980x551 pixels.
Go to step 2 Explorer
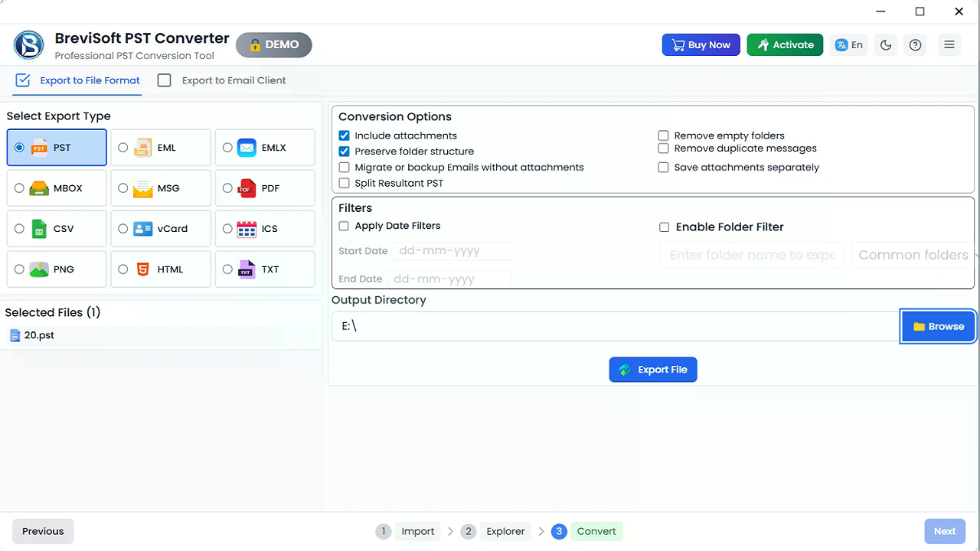(x=495, y=531)
